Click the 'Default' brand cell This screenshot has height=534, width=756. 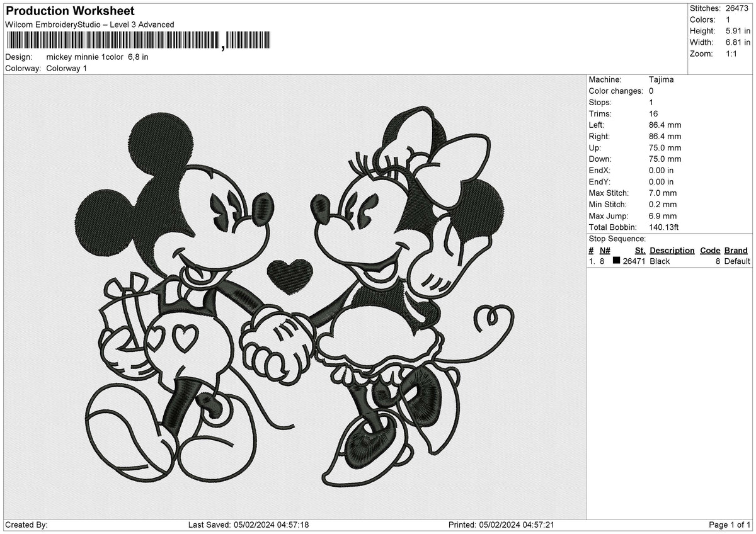(737, 261)
